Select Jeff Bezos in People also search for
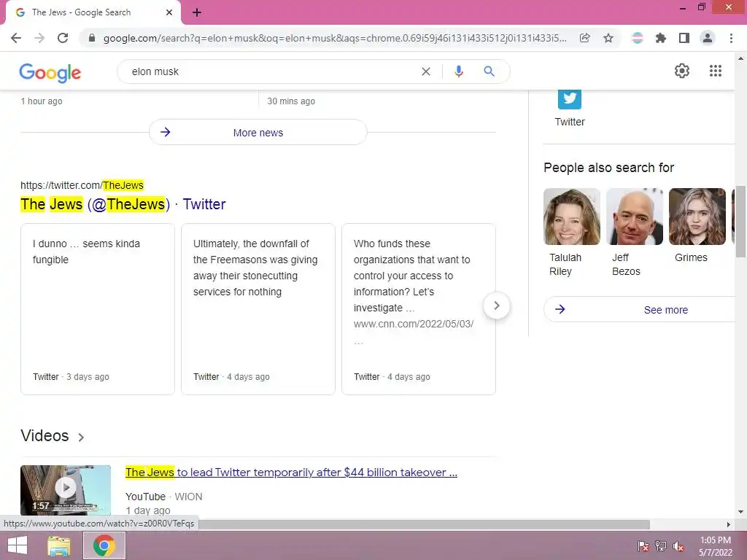The width and height of the screenshot is (747, 560). click(x=635, y=233)
